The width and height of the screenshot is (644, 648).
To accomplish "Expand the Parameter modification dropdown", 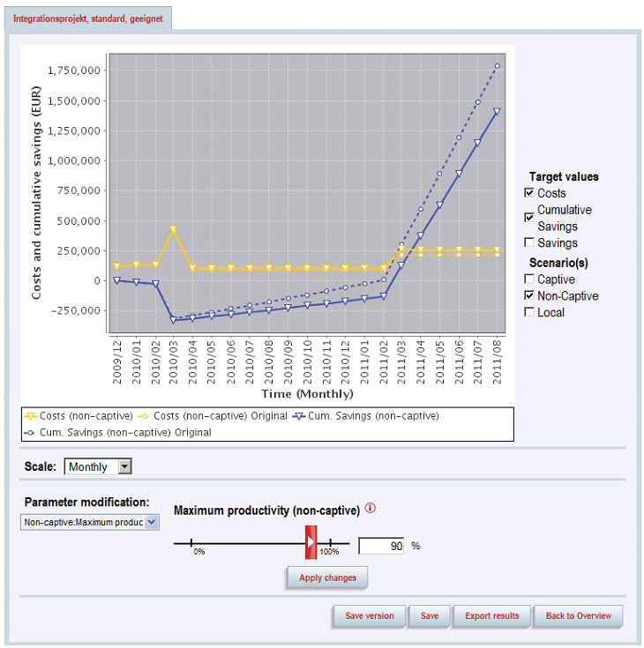I will [151, 523].
